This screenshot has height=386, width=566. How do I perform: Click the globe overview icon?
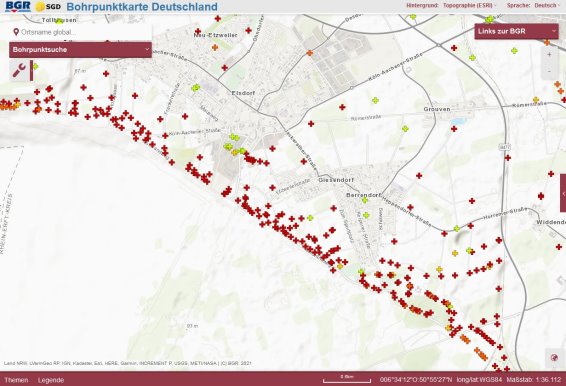coord(554,358)
